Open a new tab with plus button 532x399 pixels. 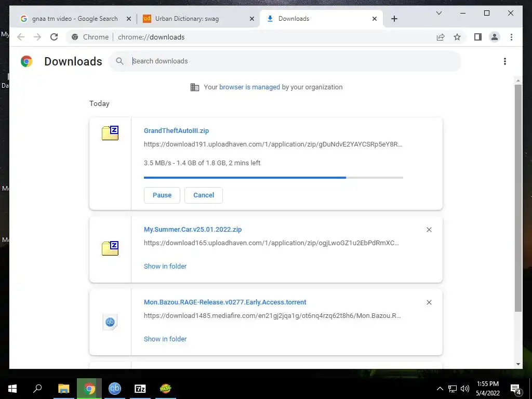coord(394,19)
